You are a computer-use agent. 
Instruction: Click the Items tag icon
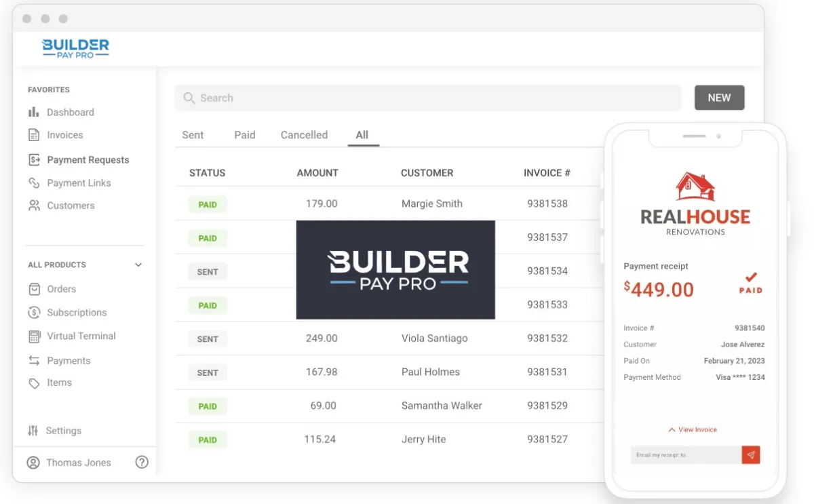34,383
